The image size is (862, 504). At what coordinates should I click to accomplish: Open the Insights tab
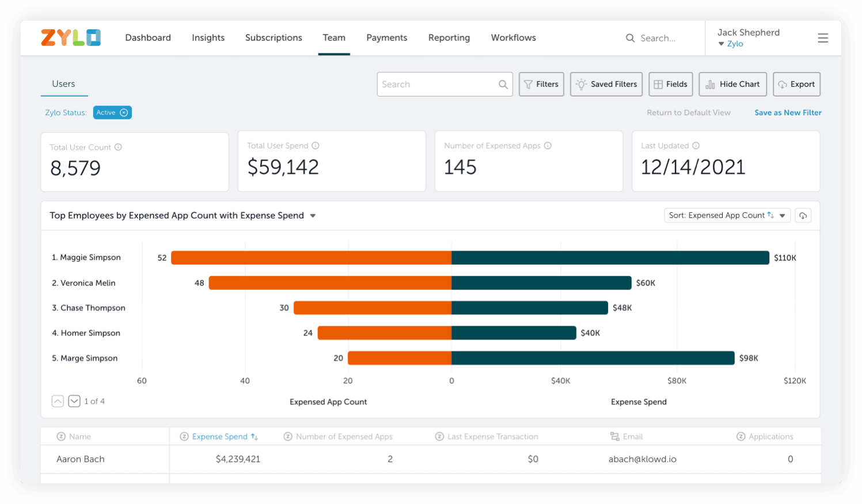click(x=208, y=37)
